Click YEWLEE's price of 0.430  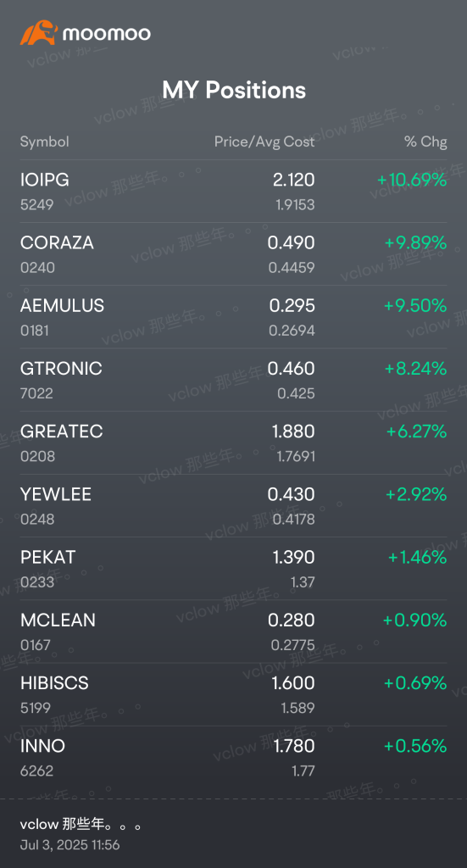[291, 494]
